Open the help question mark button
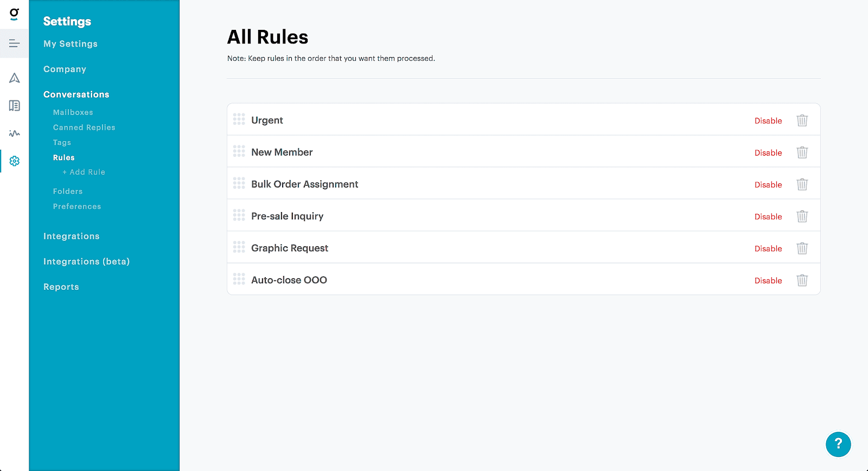The image size is (868, 471). pos(838,444)
